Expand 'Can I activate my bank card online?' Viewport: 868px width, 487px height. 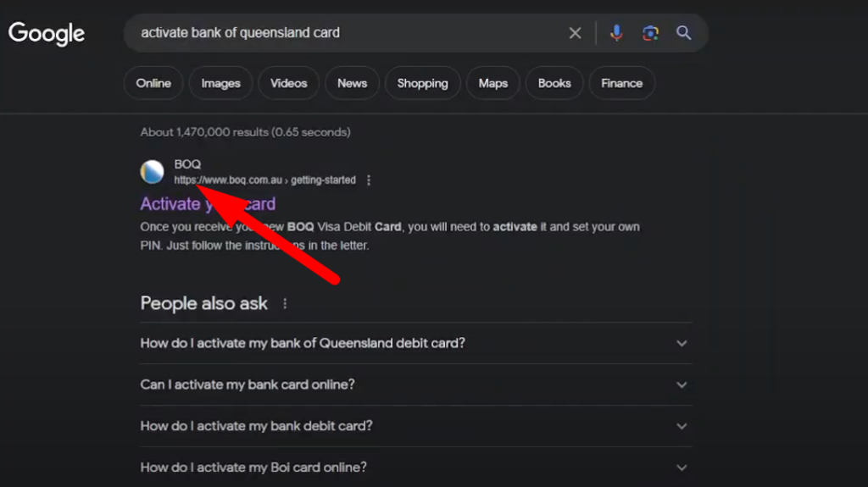415,385
